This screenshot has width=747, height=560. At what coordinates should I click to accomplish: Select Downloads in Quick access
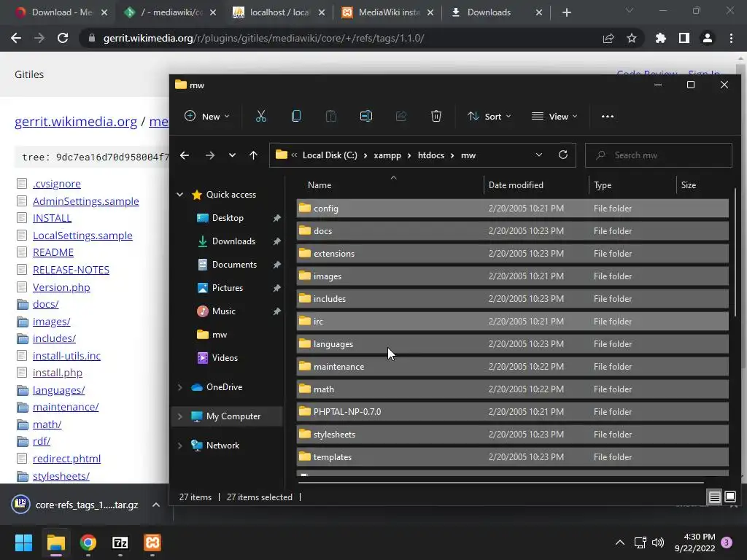[x=233, y=241]
